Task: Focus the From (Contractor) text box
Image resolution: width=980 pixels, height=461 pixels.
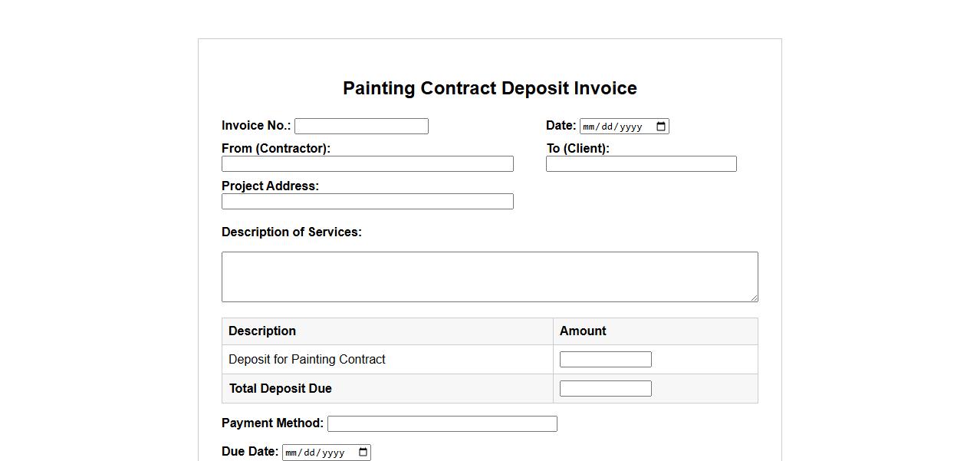Action: 367,164
